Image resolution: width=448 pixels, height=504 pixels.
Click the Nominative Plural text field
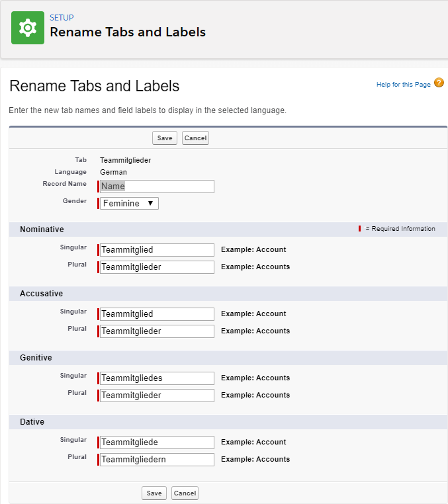click(157, 267)
